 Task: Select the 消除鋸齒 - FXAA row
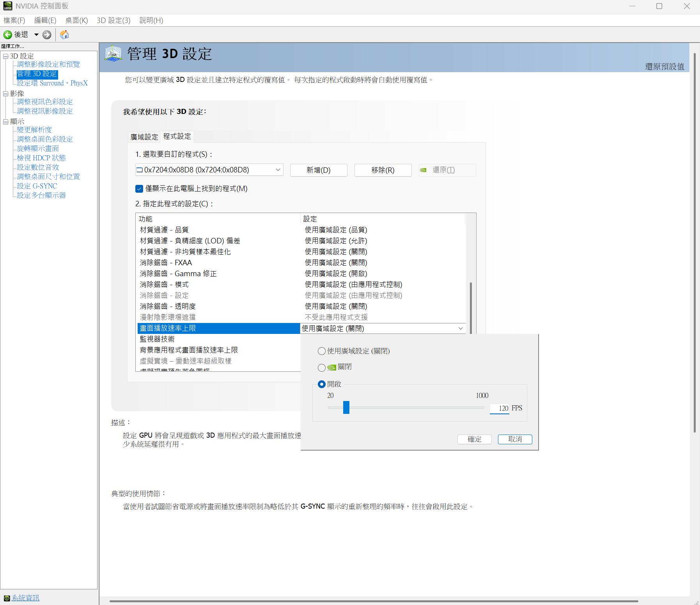click(x=302, y=263)
